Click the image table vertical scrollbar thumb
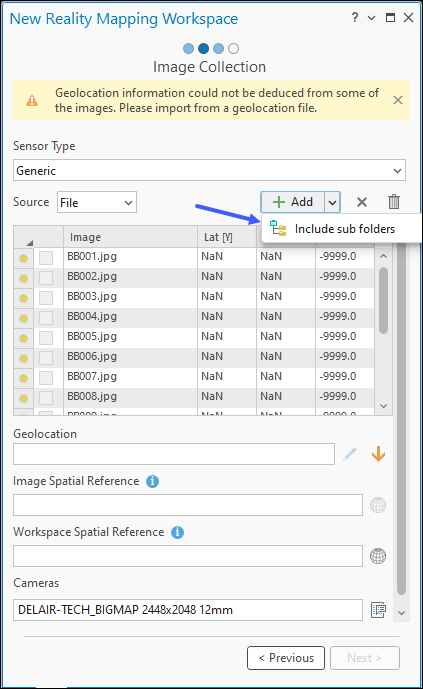Screen dimensions: 423x689 click(383, 301)
